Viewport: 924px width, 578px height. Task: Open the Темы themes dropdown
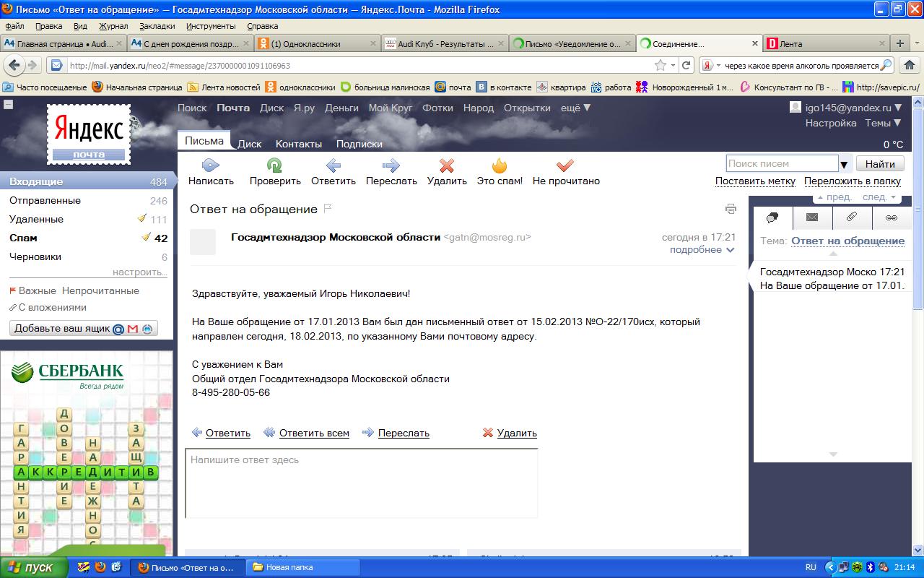pos(884,123)
